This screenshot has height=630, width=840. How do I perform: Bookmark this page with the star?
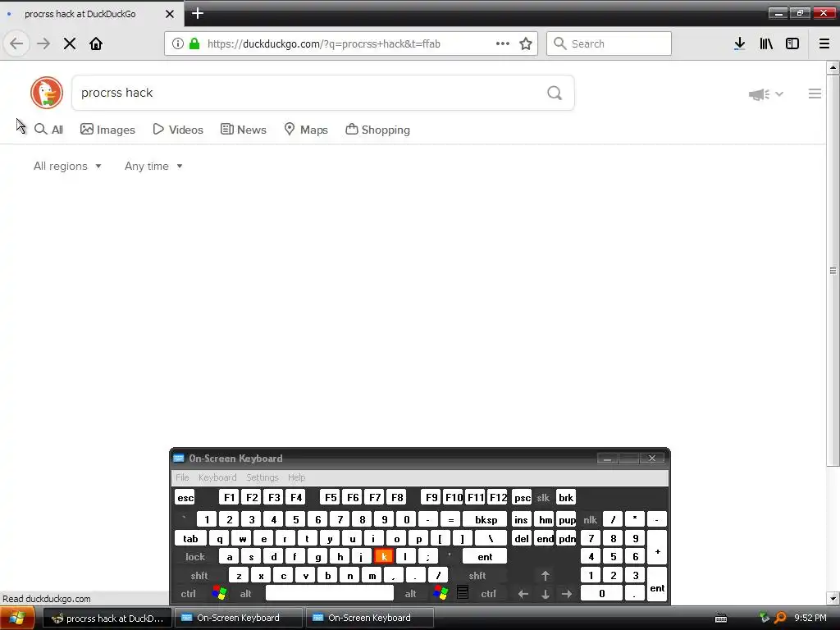[x=526, y=43]
